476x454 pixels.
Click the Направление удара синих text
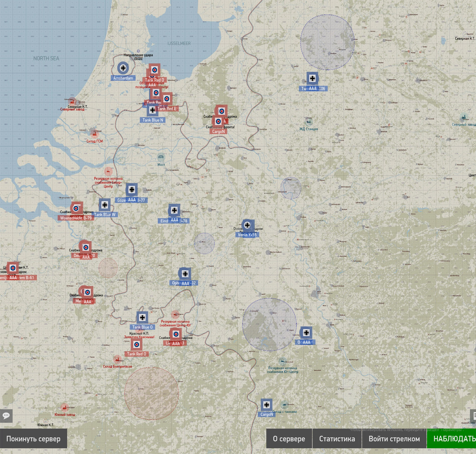coord(138,57)
